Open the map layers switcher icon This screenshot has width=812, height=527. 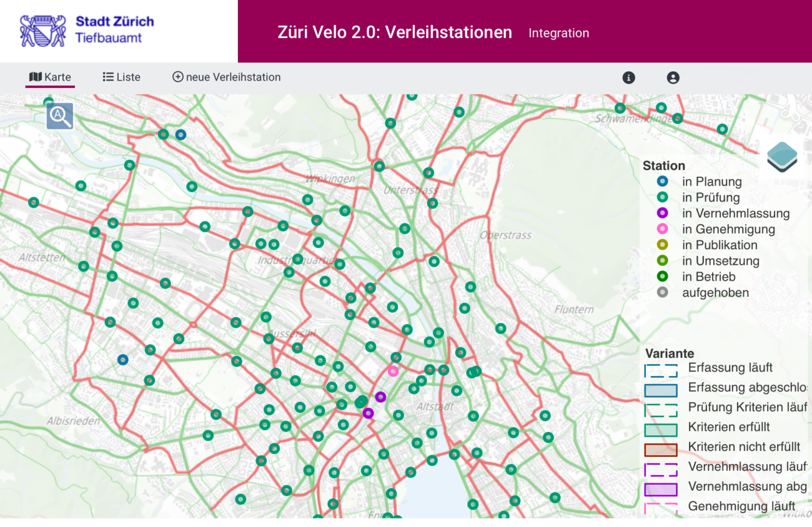(x=782, y=156)
